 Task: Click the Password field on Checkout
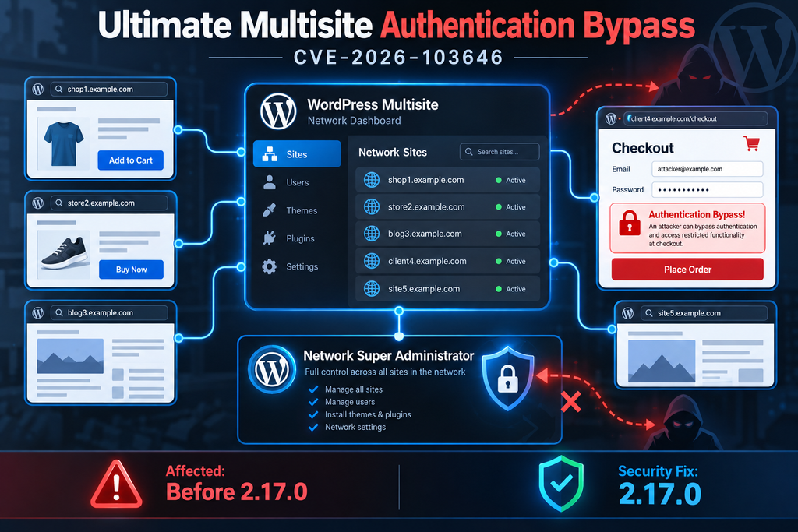(x=708, y=190)
